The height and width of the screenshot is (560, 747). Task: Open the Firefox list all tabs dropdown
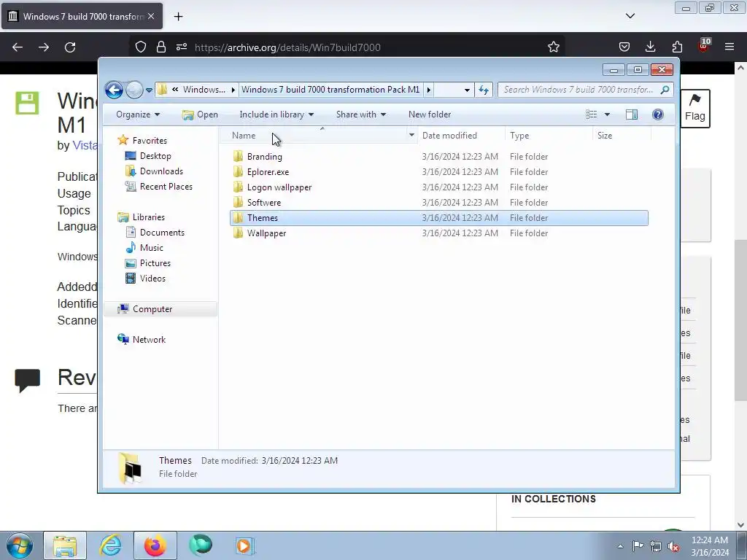(x=630, y=16)
